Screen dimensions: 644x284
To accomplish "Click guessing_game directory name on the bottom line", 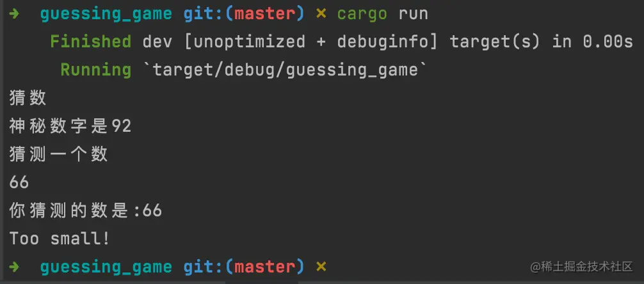I will (106, 267).
